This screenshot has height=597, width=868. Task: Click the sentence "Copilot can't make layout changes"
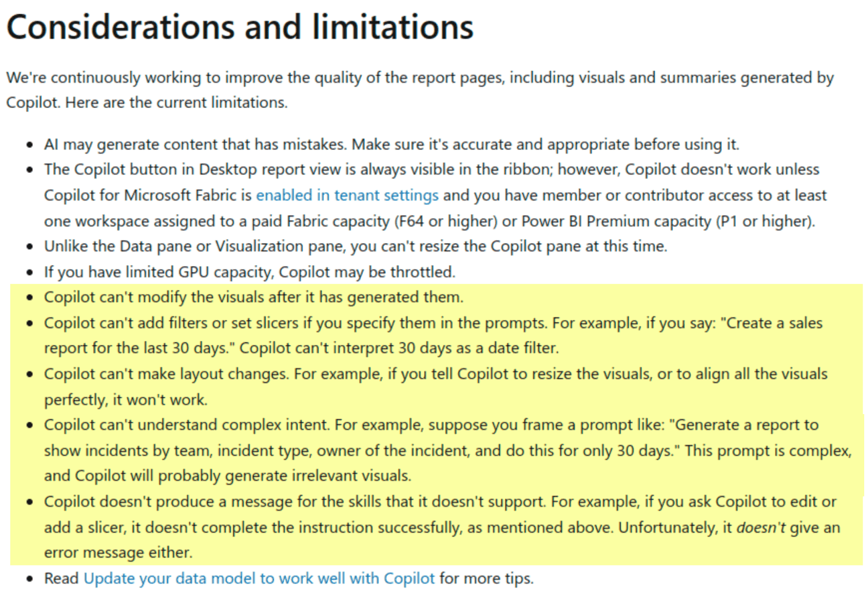(166, 374)
